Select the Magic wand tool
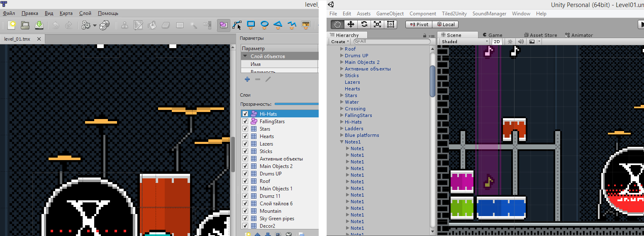 193,25
